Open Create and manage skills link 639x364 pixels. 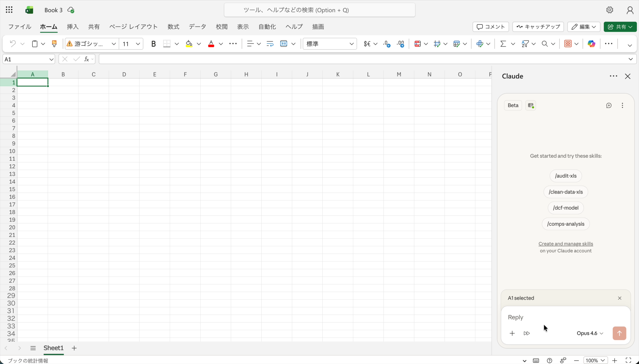(565, 243)
